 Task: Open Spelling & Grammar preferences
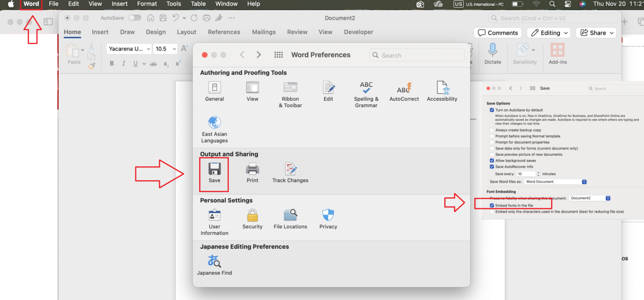click(x=366, y=94)
